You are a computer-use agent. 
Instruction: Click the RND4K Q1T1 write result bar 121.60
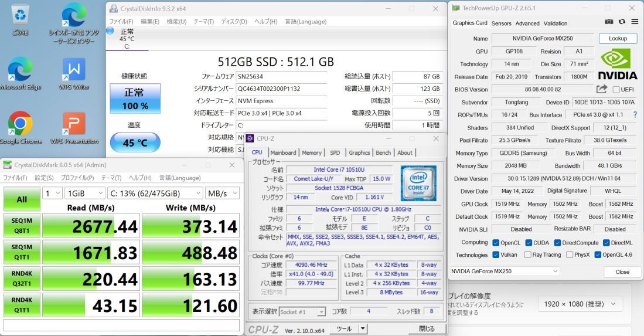coord(190,305)
